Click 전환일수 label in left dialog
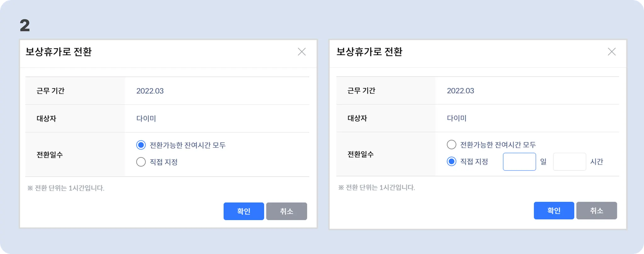Image resolution: width=644 pixels, height=254 pixels. tap(50, 155)
